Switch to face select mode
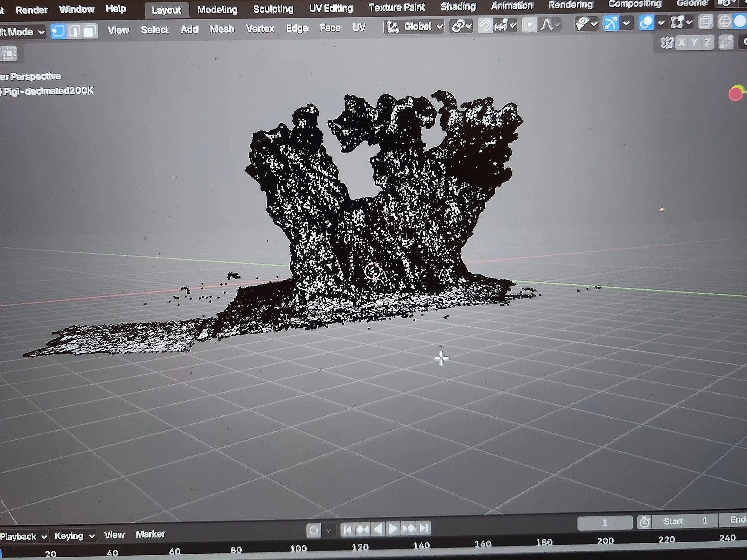This screenshot has height=560, width=747. point(90,31)
